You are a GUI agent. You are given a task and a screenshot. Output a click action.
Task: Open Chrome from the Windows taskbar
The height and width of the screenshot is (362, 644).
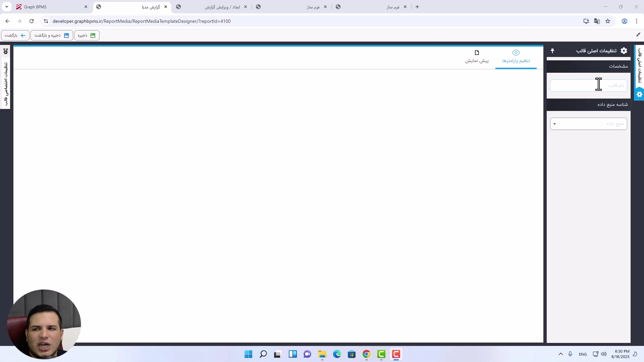pyautogui.click(x=367, y=354)
